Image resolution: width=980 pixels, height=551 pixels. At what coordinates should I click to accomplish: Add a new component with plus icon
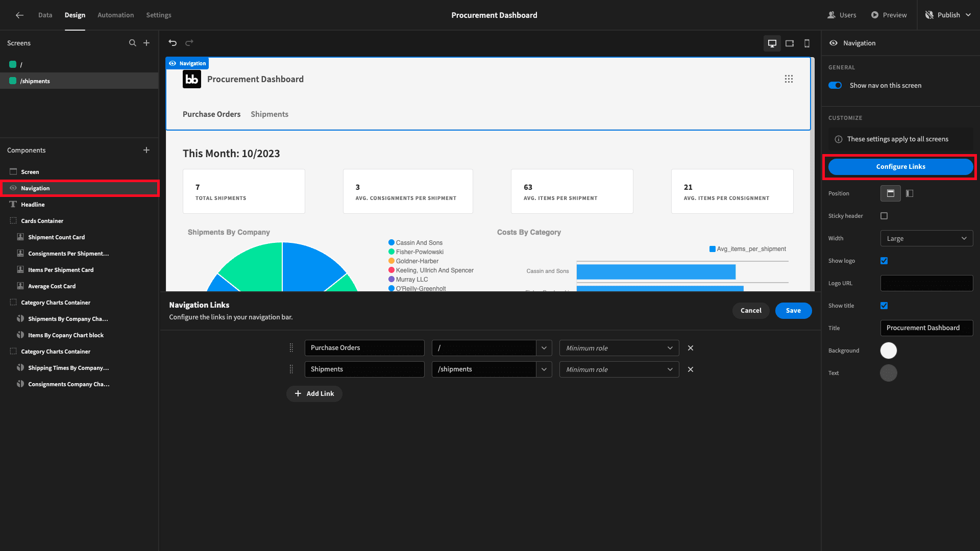pyautogui.click(x=146, y=150)
